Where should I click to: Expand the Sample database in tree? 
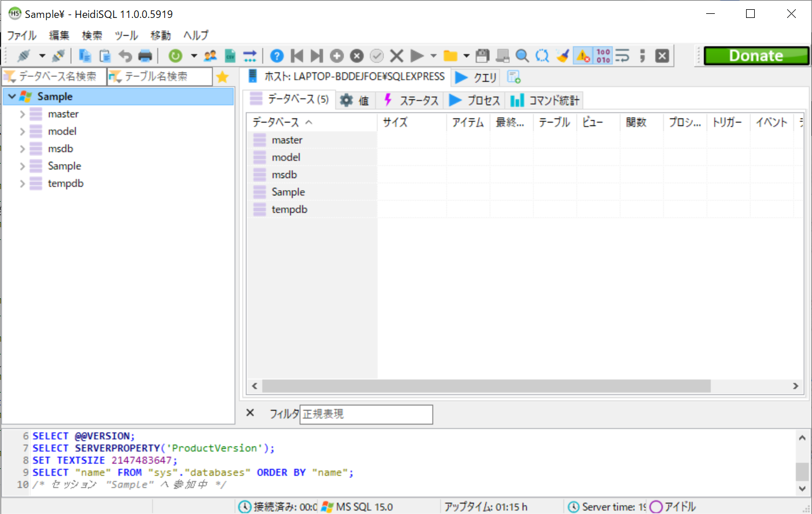point(23,166)
